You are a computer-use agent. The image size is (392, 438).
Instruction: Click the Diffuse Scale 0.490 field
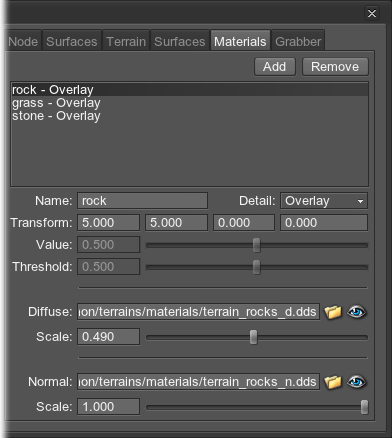point(108,337)
